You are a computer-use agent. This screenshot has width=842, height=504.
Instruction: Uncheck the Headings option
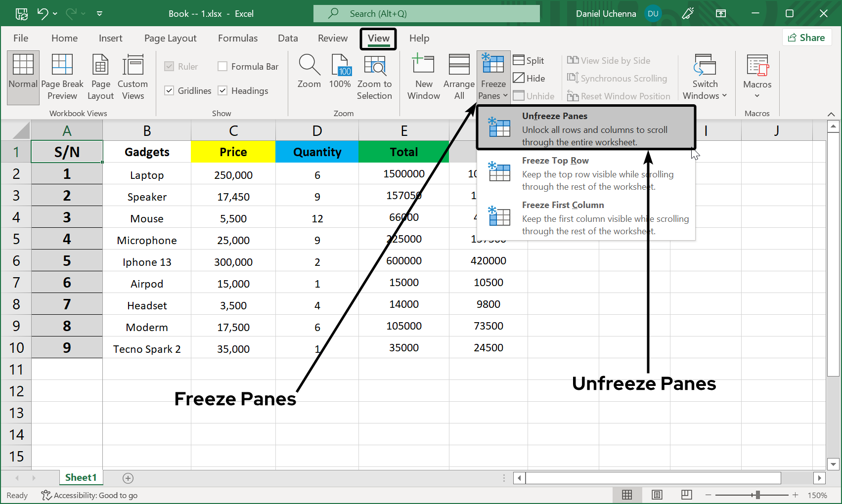point(222,90)
